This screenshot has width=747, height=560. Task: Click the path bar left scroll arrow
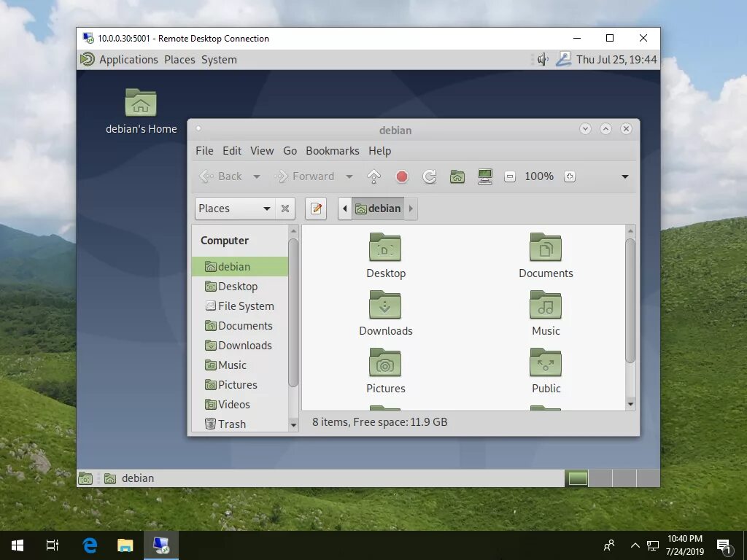click(345, 209)
